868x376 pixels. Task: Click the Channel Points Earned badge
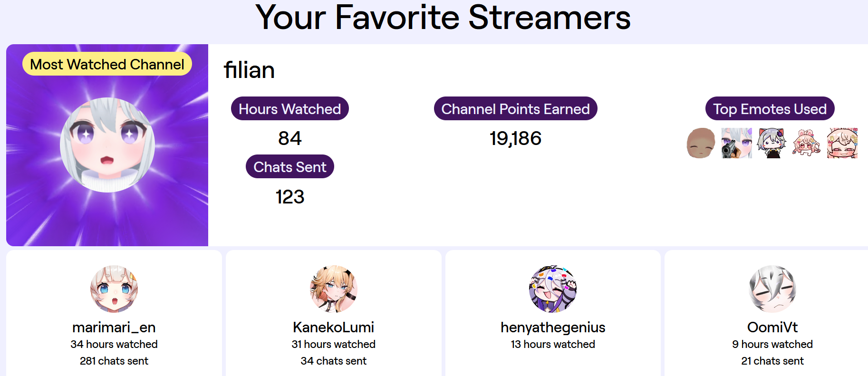[x=516, y=109]
